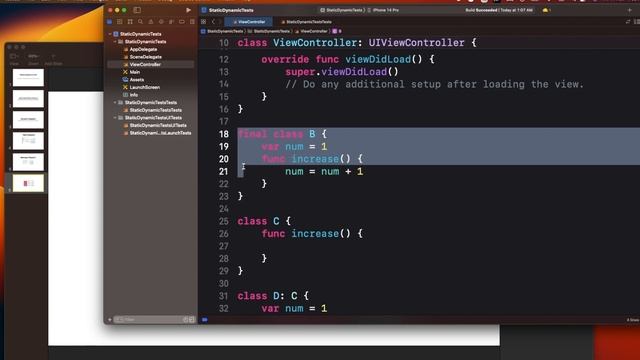Screen dimensions: 640x360
Task: Collapse the StaticDynamicTestsTests group
Action: [115, 102]
